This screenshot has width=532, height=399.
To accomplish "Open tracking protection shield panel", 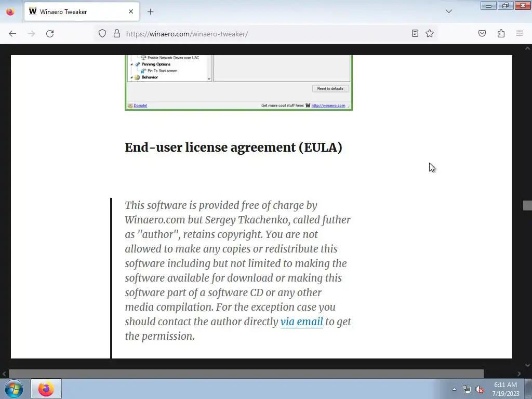I will tap(102, 34).
